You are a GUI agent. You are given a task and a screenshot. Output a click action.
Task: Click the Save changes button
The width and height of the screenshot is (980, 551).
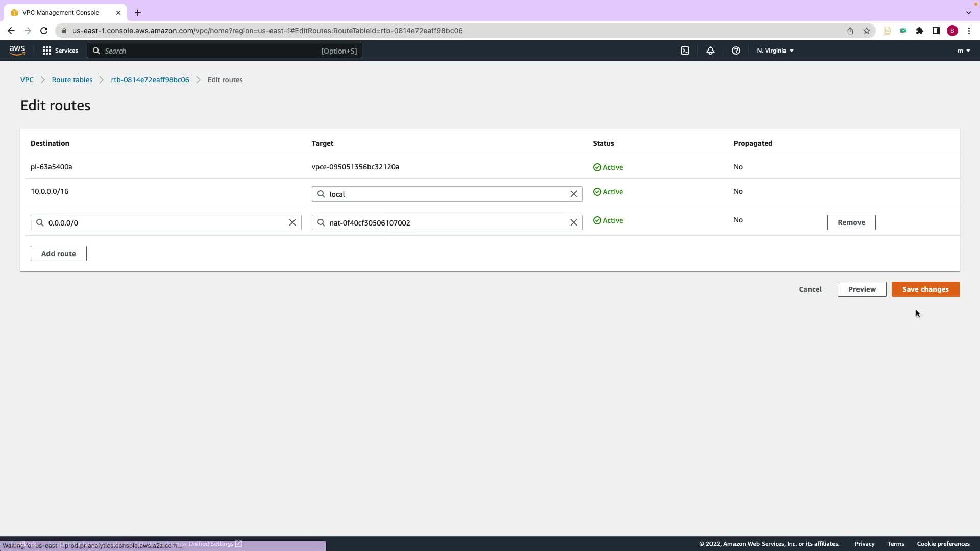[x=925, y=289]
